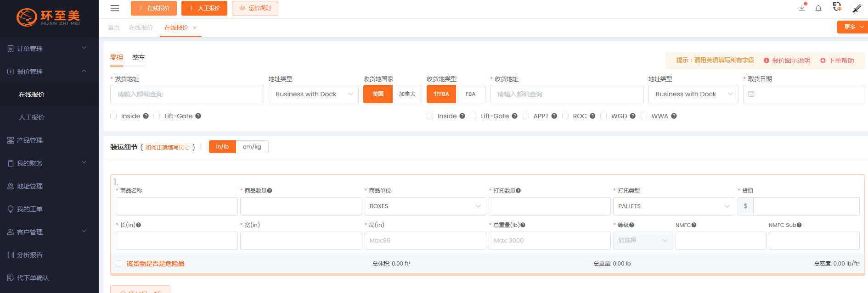Open the 商品单位 BOXES dropdown
The width and height of the screenshot is (868, 293).
425,206
